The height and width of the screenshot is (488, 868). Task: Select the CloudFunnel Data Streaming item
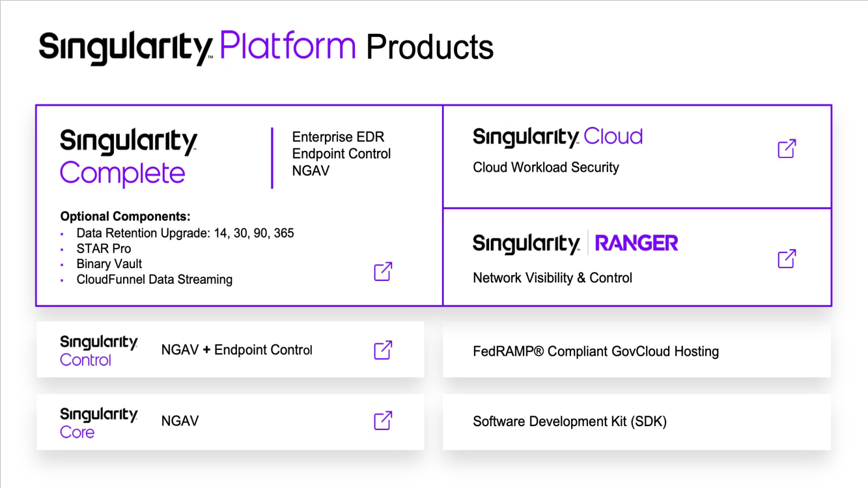tap(154, 280)
